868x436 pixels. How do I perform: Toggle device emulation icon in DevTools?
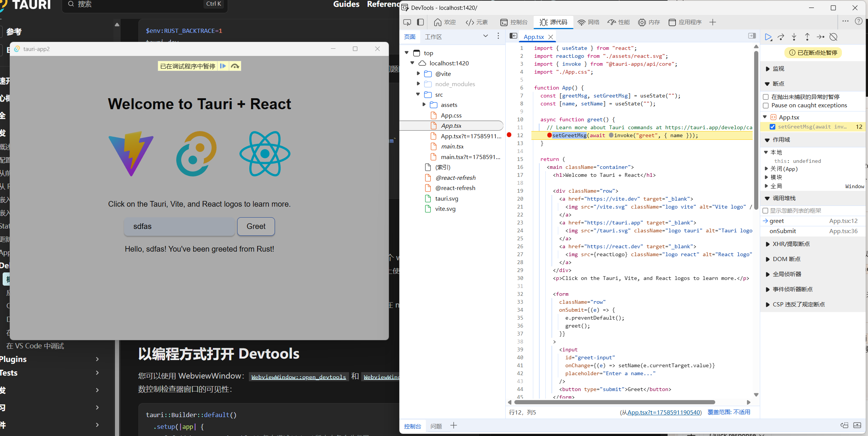(420, 22)
